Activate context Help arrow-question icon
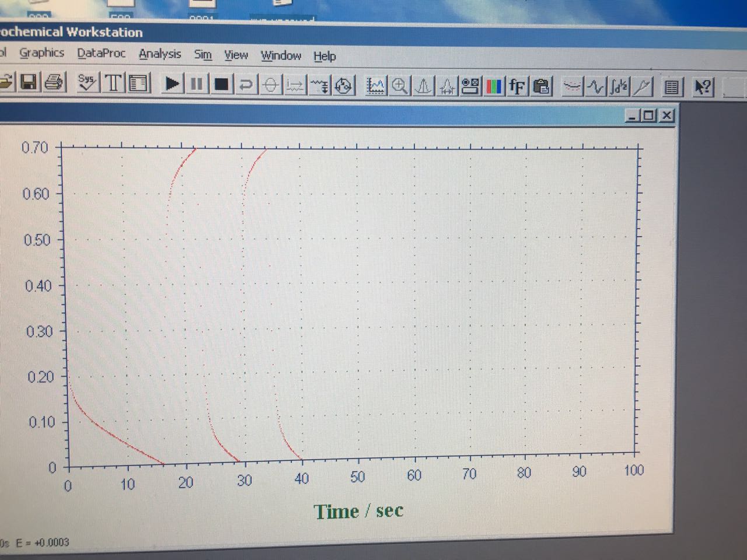This screenshot has height=560, width=747. coord(702,87)
